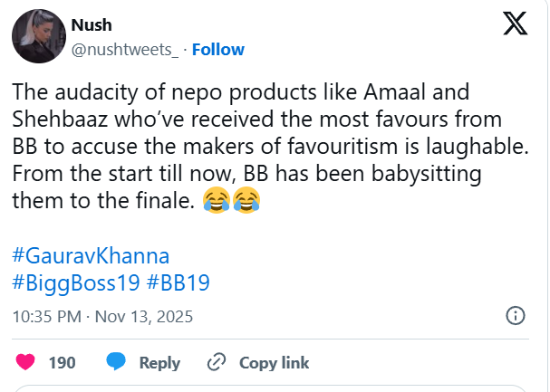Click the 10:35 PM timestamp

point(45,317)
